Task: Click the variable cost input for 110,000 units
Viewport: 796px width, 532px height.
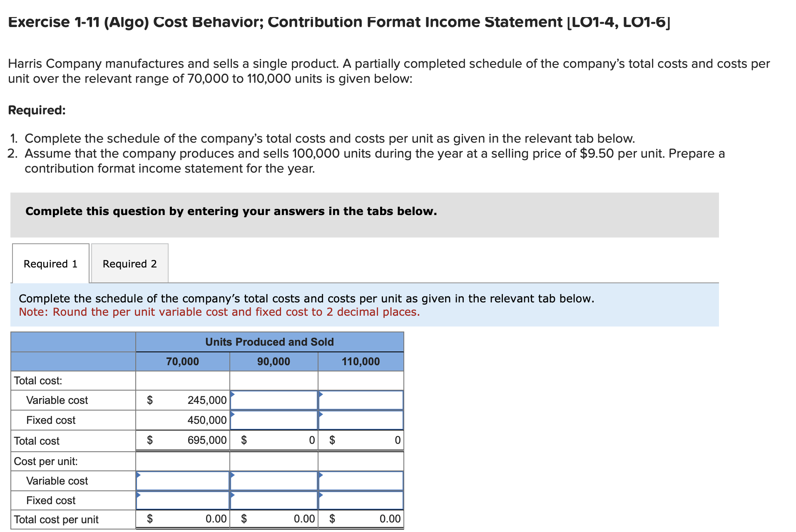Action: click(x=361, y=400)
